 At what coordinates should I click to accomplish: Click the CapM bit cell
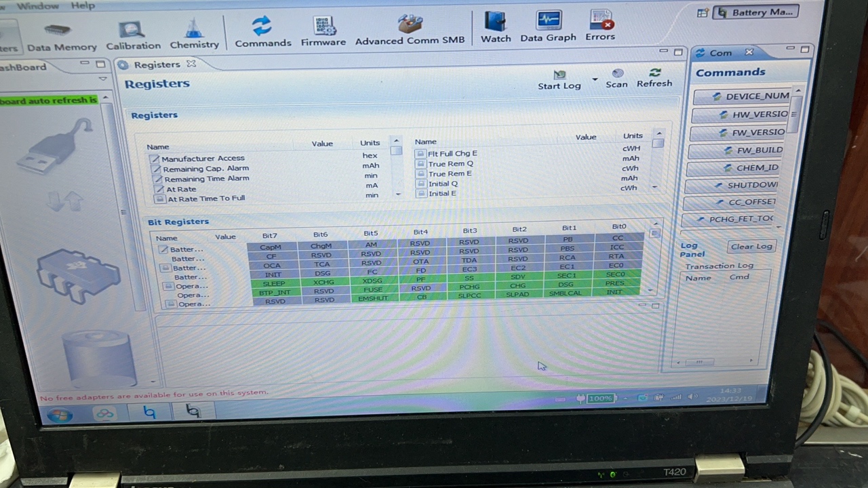[270, 247]
